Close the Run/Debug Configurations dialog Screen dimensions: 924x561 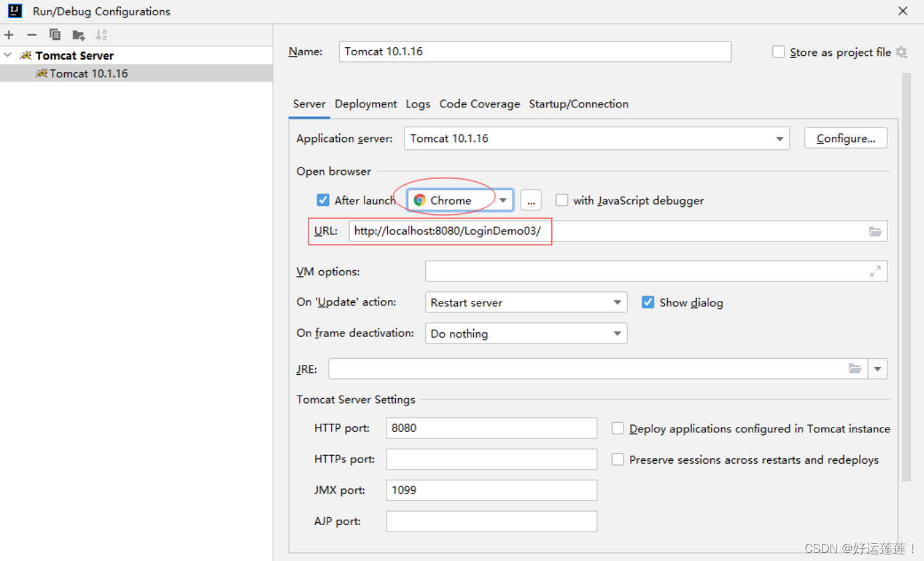(903, 11)
